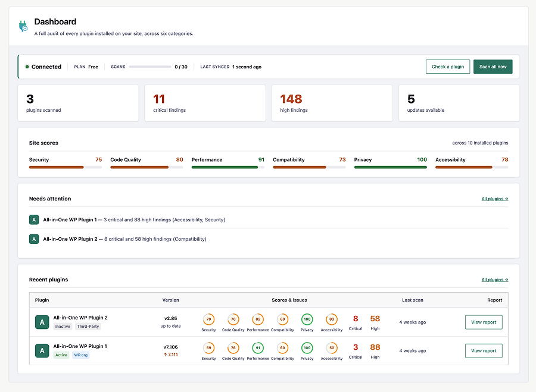Click Plugin 1's high count 88
The height and width of the screenshot is (392, 536).
(x=375, y=347)
